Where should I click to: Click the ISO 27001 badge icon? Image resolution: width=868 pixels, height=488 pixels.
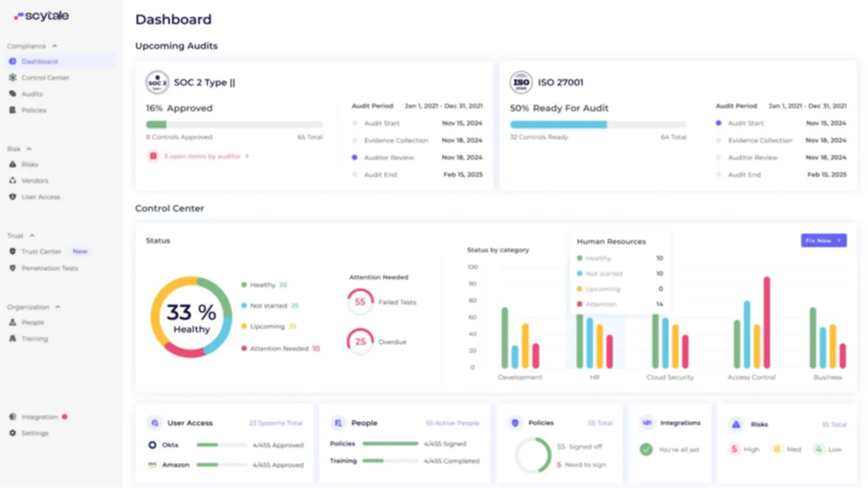(521, 83)
